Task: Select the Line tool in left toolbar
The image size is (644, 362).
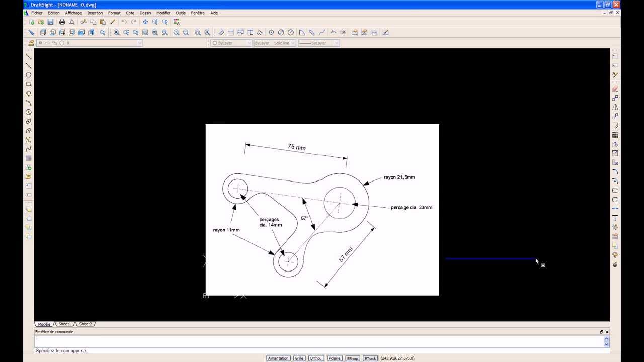Action: [x=29, y=56]
